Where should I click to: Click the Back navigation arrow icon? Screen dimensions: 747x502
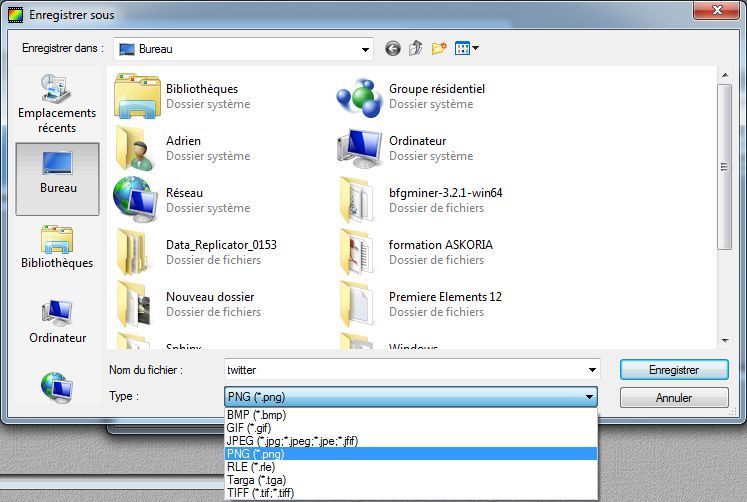pyautogui.click(x=392, y=48)
